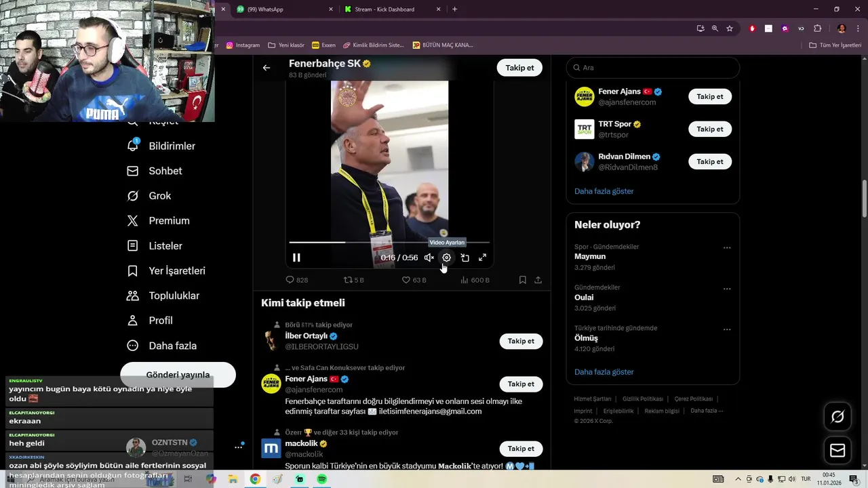Viewport: 868px width, 488px height.
Task: Open Grok from sidebar
Action: (149, 196)
